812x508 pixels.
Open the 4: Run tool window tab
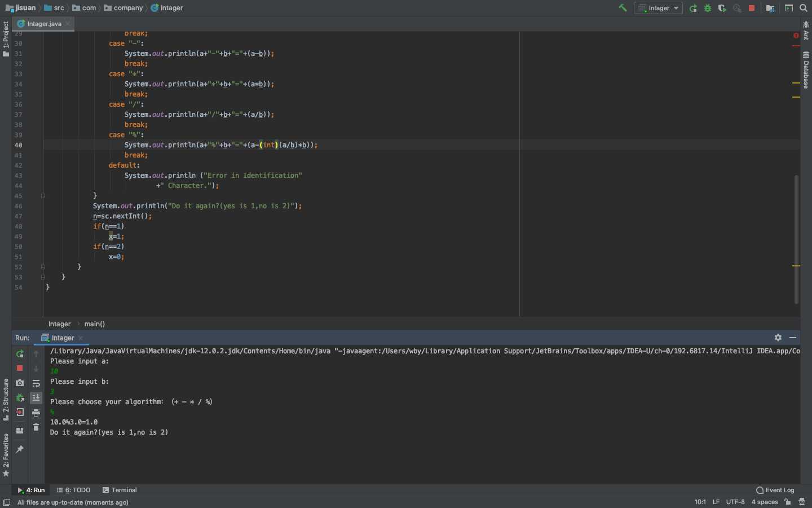pos(32,490)
